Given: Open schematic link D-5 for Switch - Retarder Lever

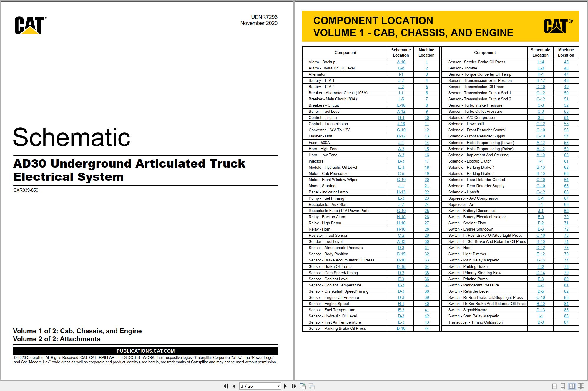Looking at the screenshot, I should [x=541, y=291].
